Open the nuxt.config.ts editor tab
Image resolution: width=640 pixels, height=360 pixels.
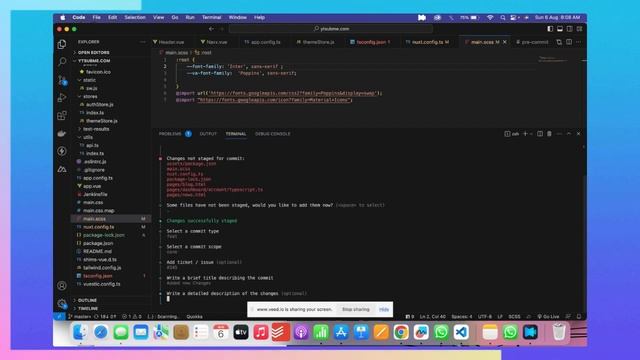click(427, 42)
